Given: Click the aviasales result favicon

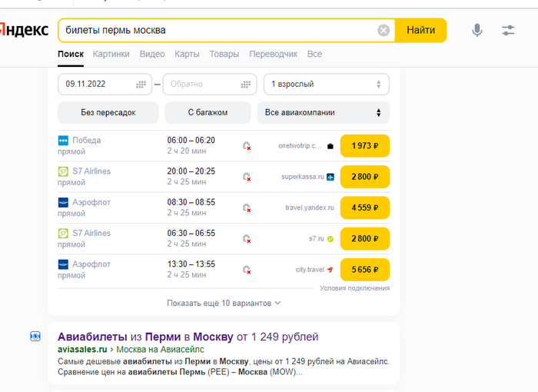Looking at the screenshot, I should point(35,337).
